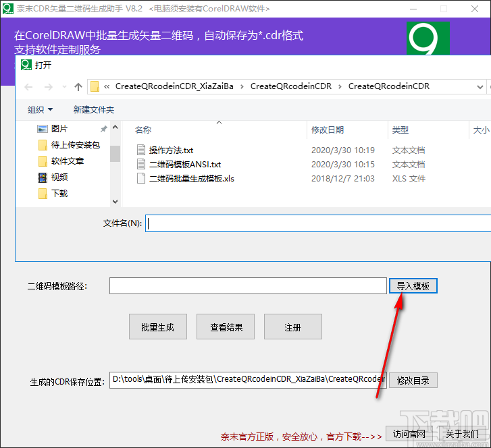This screenshot has height=448, width=491.
Task: Click 视频 film icon in sidebar
Action: pyautogui.click(x=43, y=177)
